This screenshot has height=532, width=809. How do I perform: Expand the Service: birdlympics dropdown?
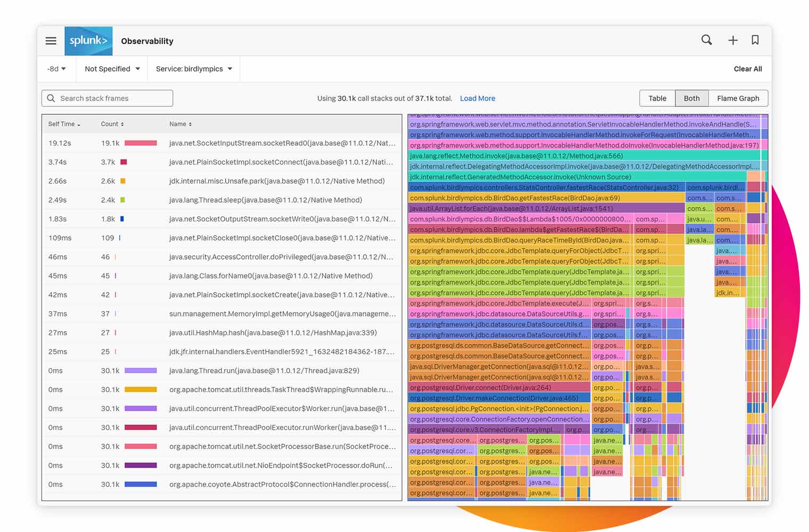[x=193, y=69]
